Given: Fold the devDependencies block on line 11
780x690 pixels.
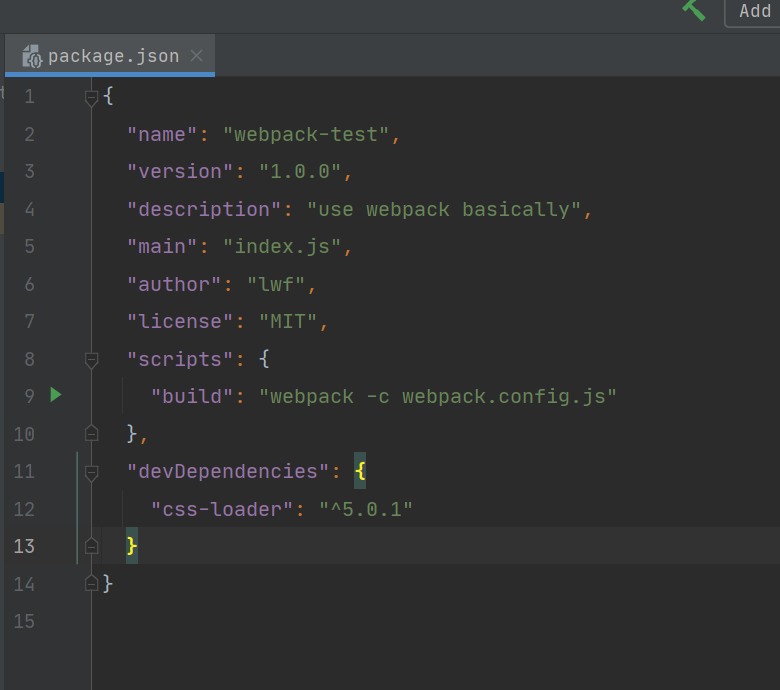Looking at the screenshot, I should point(92,472).
